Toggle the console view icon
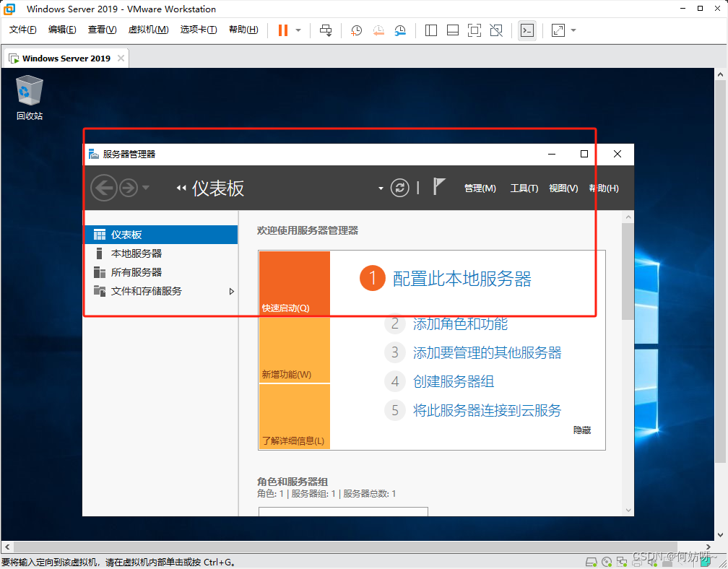The image size is (728, 569). pos(527,30)
